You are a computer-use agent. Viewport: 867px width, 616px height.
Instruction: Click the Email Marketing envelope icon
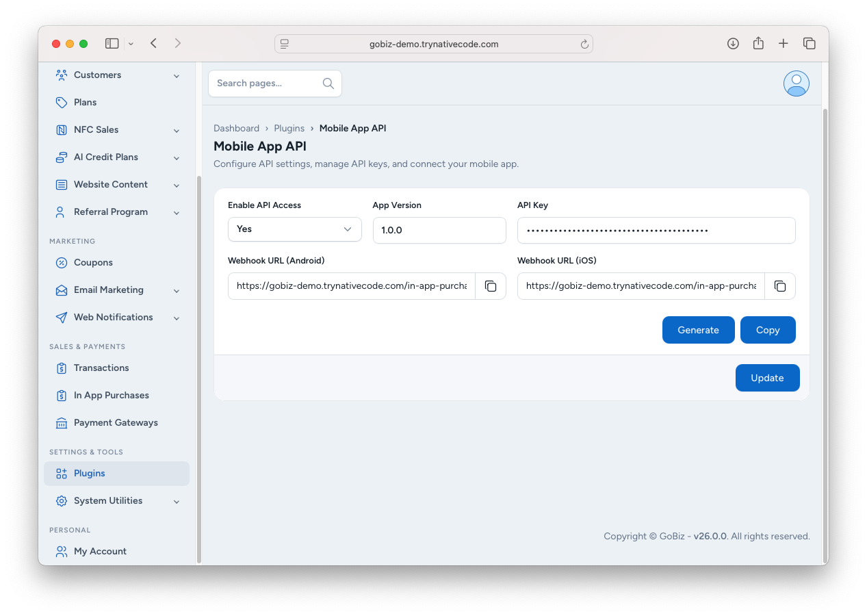click(x=62, y=290)
